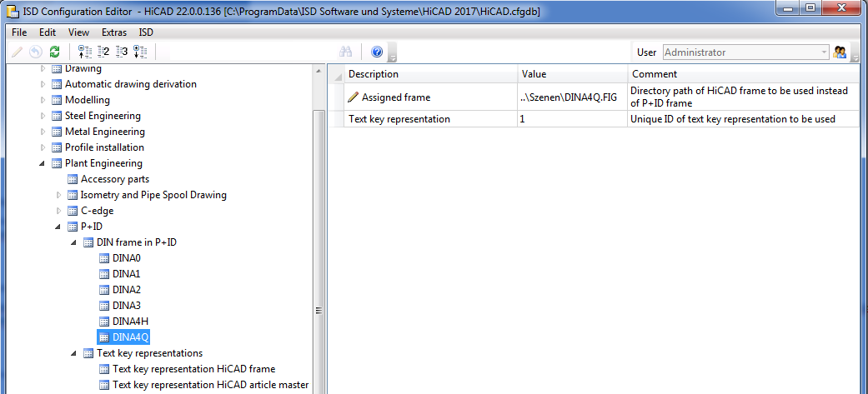This screenshot has width=868, height=394.
Task: Collapse the Plant Engineering node
Action: (x=43, y=164)
